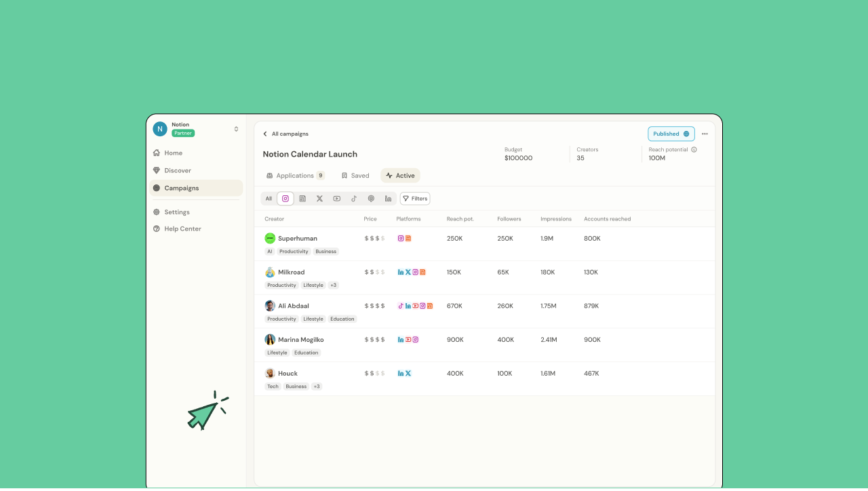
Task: Click Ali Abdaal's Instagram platform icon
Action: pyautogui.click(x=422, y=306)
